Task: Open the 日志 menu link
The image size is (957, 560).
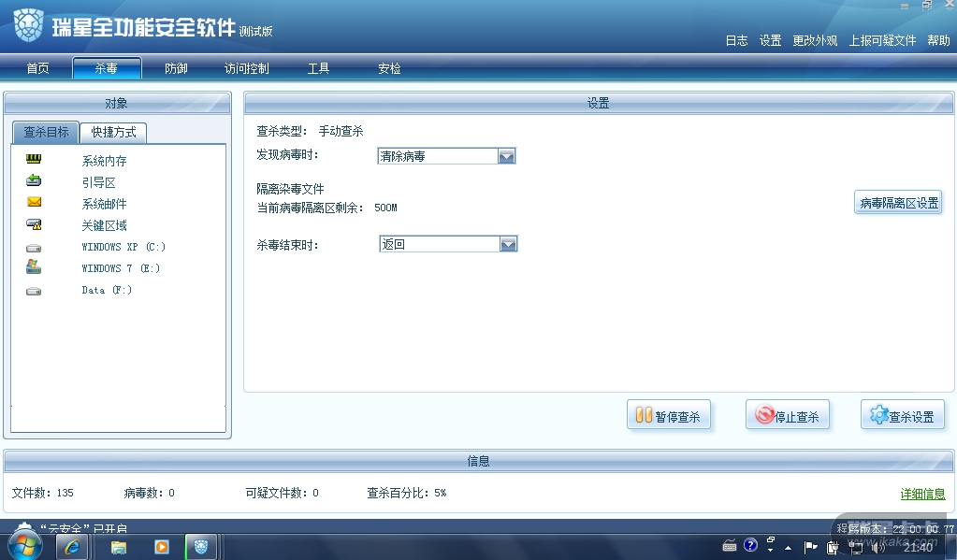Action: (736, 40)
